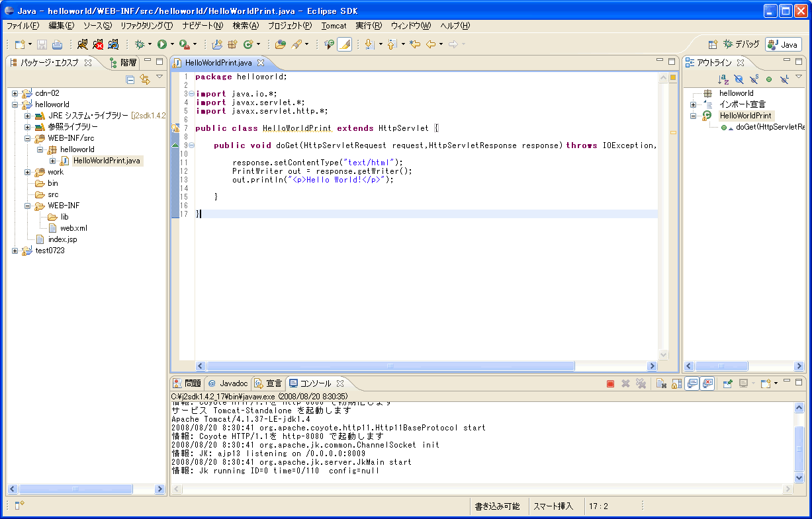Open the Run button dropdown arrow
812x519 pixels.
172,44
